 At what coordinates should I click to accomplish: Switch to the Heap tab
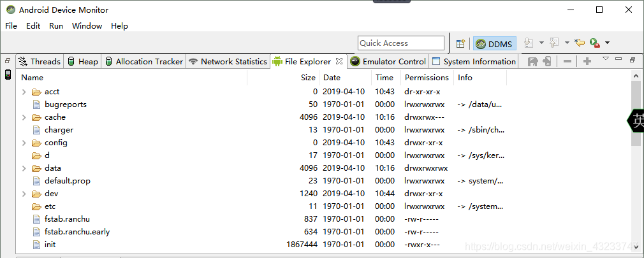82,62
